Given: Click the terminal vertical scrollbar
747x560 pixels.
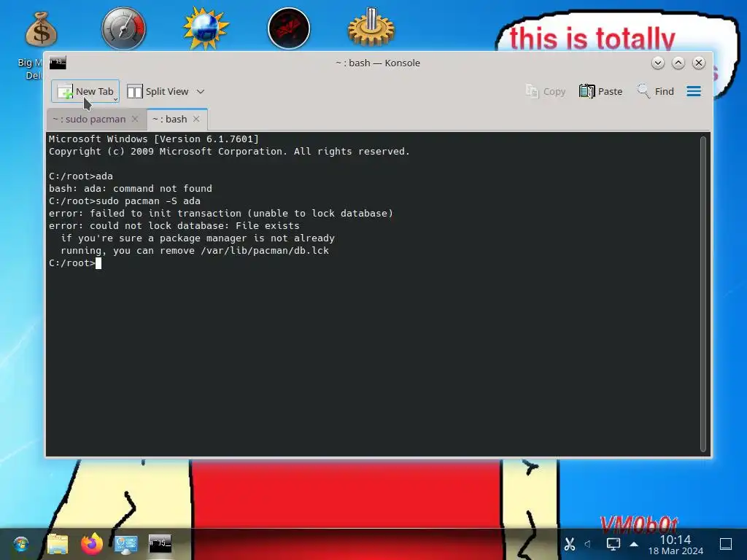Looking at the screenshot, I should coord(703,293).
